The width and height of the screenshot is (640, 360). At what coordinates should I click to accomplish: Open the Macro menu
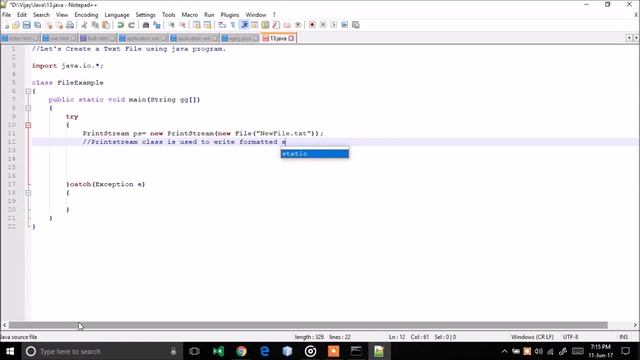click(190, 15)
